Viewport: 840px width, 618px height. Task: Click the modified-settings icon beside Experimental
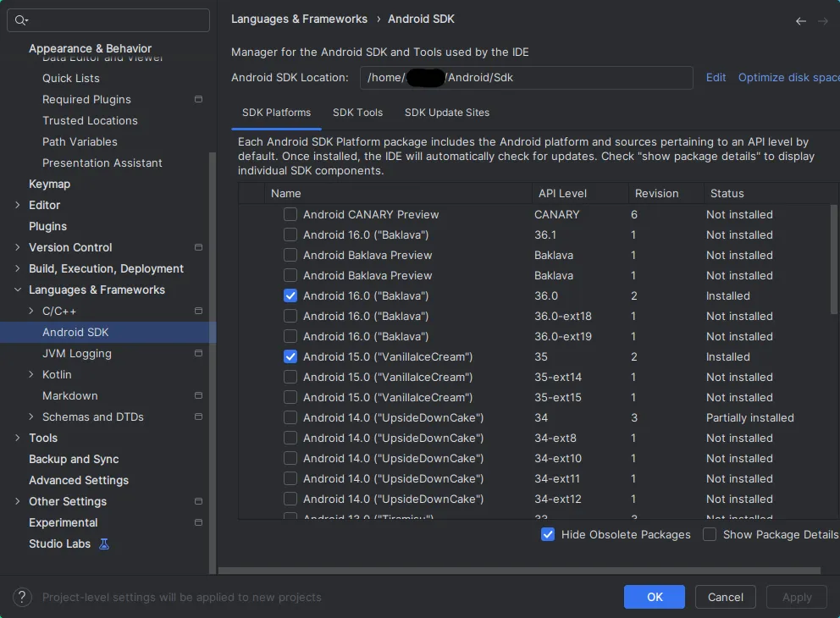(x=198, y=522)
